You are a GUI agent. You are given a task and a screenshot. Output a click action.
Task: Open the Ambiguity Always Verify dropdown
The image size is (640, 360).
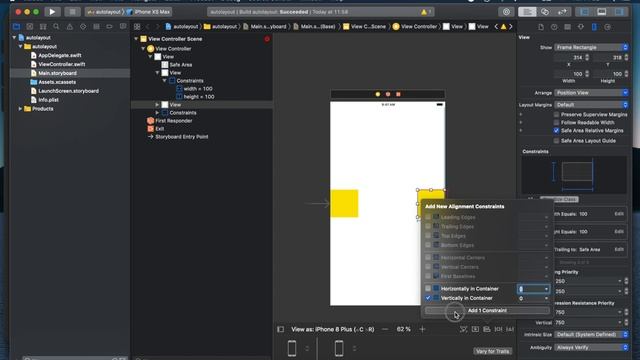(x=591, y=347)
